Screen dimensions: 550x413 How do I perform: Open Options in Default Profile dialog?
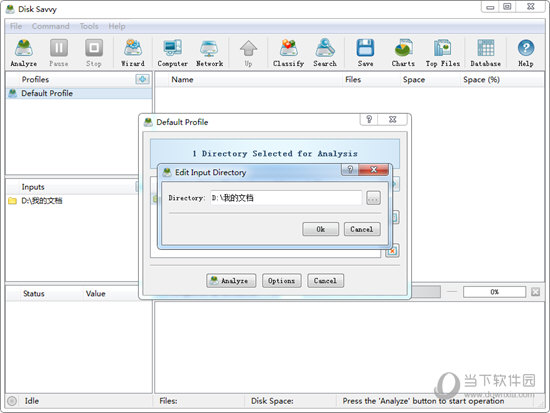[282, 281]
